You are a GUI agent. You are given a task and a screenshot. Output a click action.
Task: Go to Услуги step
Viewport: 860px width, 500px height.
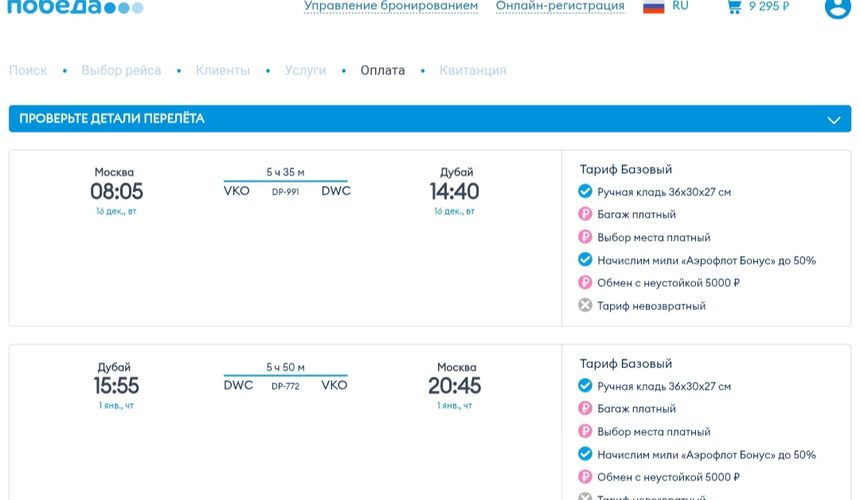pyautogui.click(x=305, y=70)
